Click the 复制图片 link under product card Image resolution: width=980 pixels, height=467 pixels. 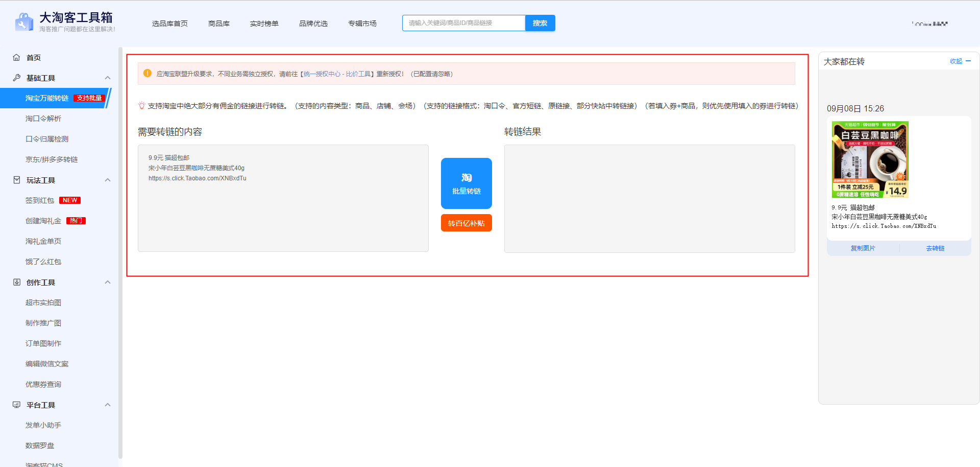[x=863, y=248]
